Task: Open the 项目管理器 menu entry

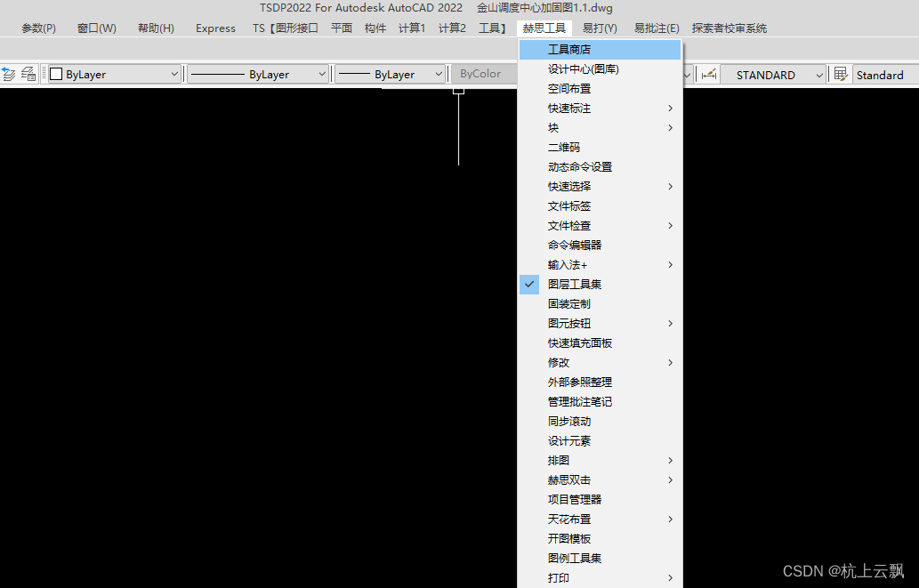Action: point(601,499)
